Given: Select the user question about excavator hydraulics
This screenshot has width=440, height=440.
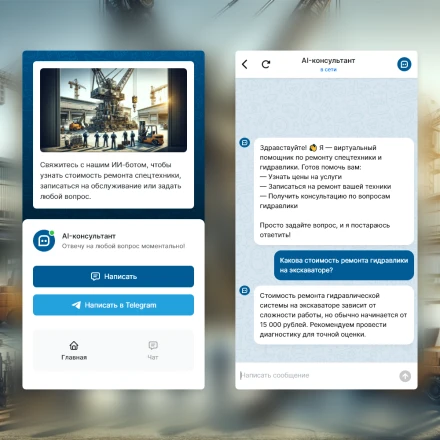Looking at the screenshot, I should pos(344,265).
